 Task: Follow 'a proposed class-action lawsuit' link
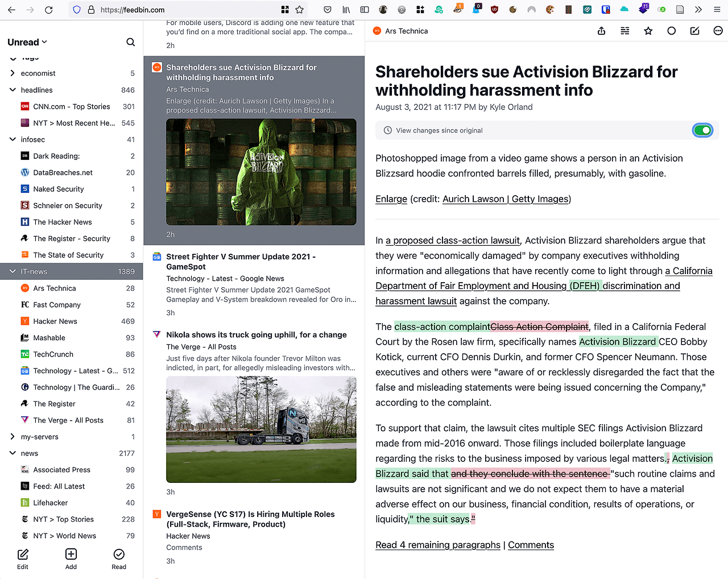[x=453, y=241]
